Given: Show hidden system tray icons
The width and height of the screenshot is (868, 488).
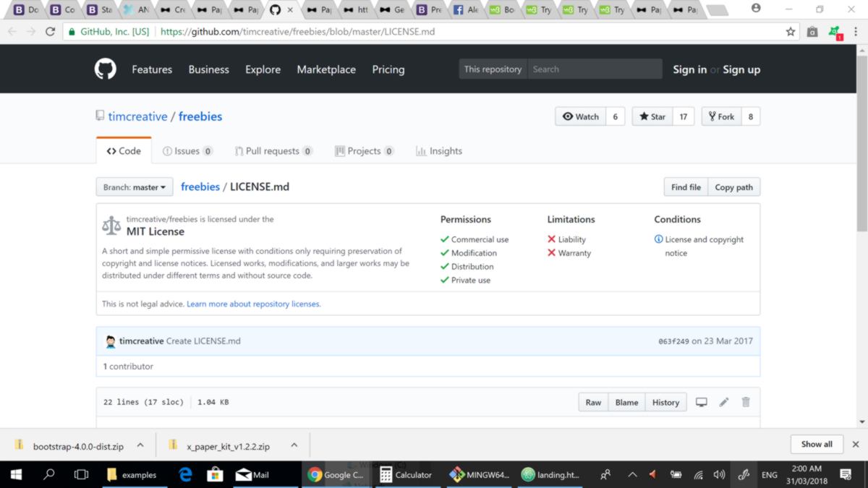Looking at the screenshot, I should (632, 474).
